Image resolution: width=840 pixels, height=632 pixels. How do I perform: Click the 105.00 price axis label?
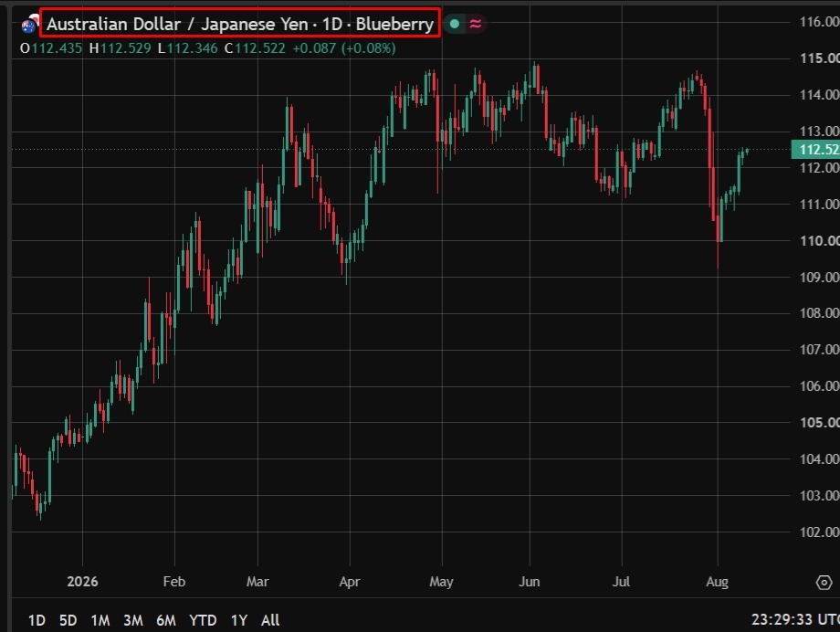(819, 423)
